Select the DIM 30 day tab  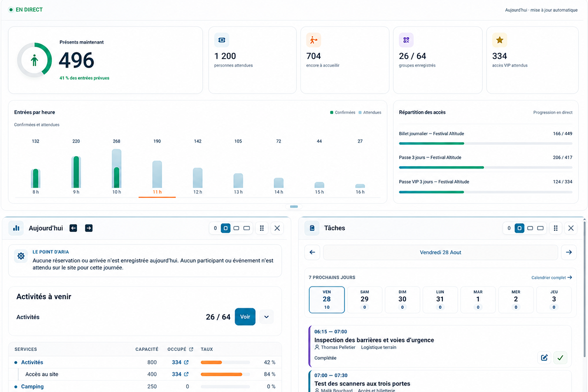pos(402,300)
